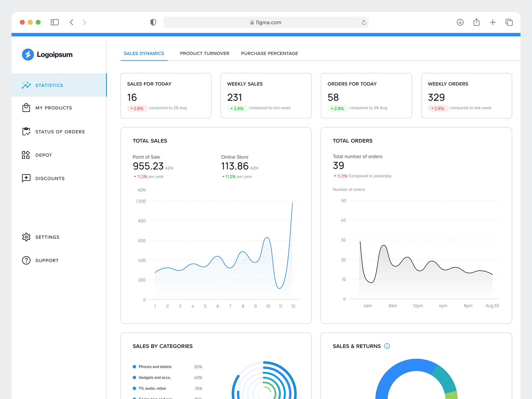The image size is (532, 399).
Task: Click the Aug 30 label on orders chart
Action: [492, 306]
